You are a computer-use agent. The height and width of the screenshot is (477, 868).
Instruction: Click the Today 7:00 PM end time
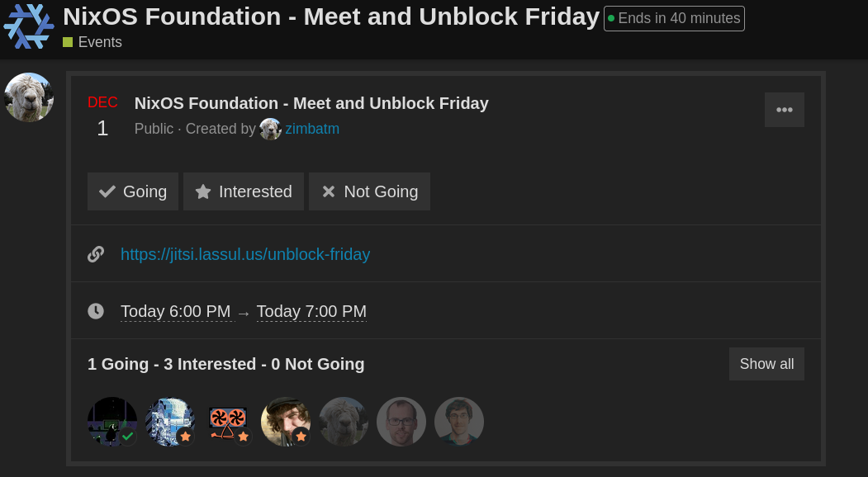(x=311, y=311)
